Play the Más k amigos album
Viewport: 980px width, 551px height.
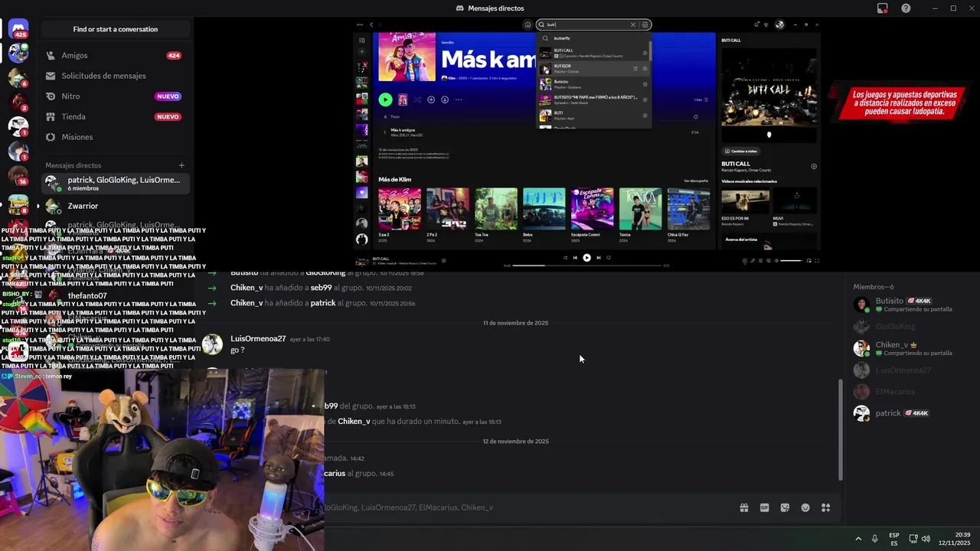(385, 99)
